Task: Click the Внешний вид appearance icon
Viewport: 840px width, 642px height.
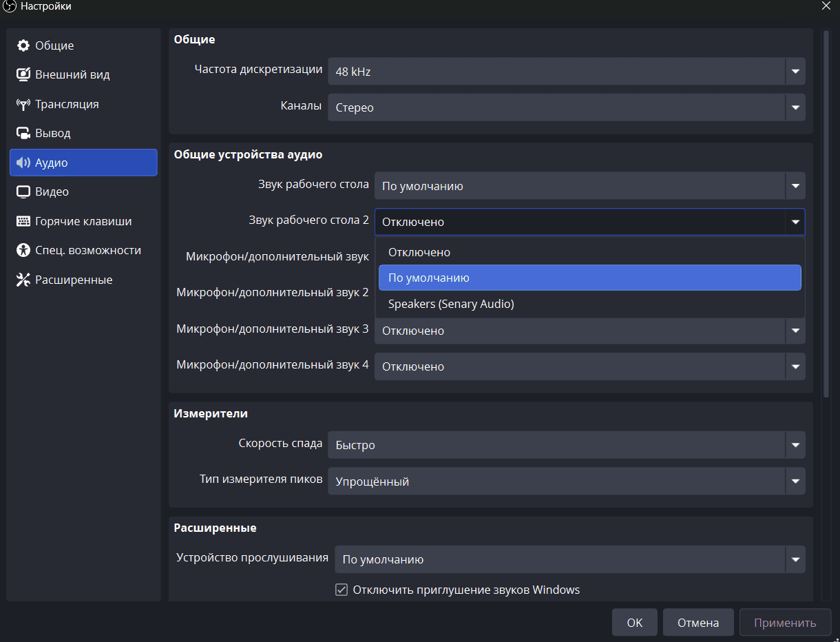Action: 23,74
